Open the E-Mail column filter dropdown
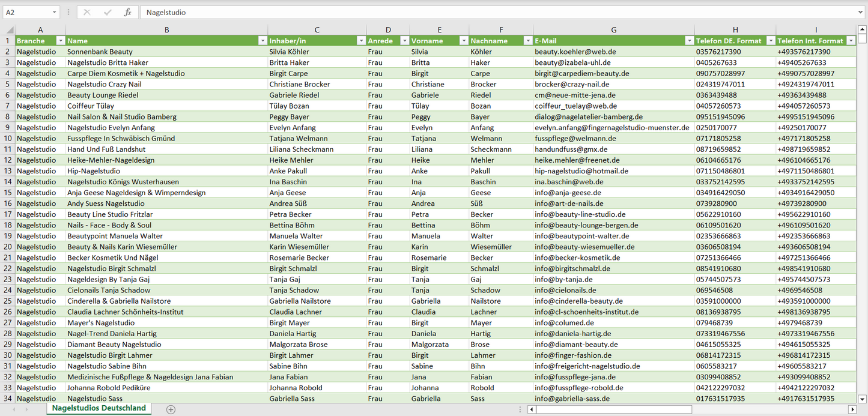Screen dimensions: 868x416 (688, 41)
